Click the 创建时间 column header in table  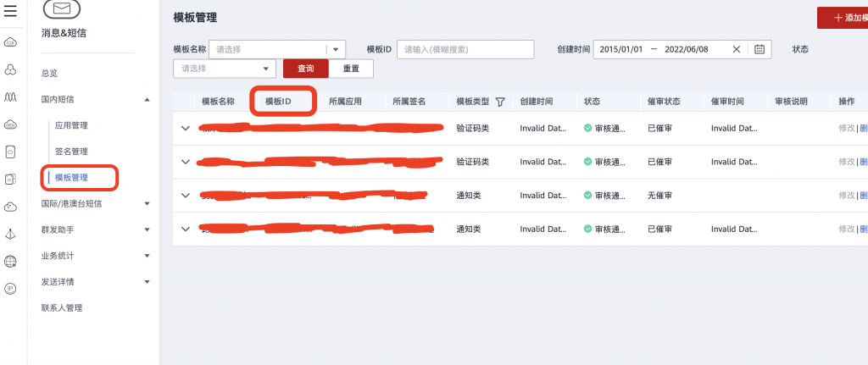(x=537, y=102)
